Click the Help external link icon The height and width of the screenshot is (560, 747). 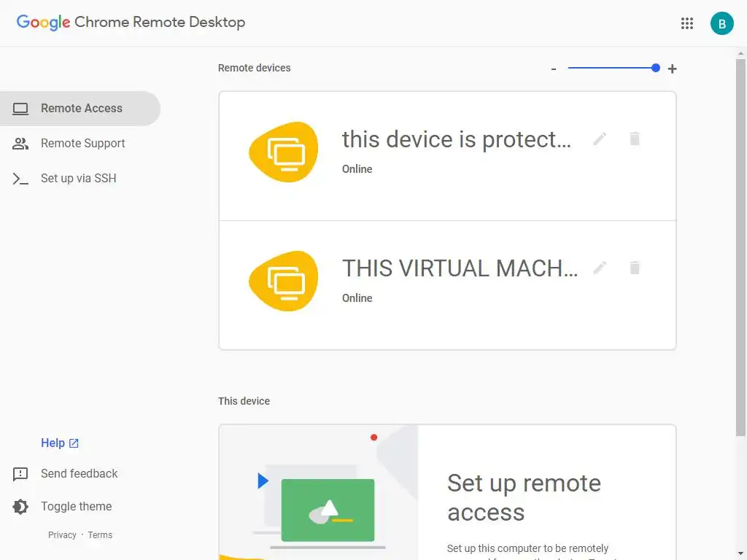pos(74,443)
